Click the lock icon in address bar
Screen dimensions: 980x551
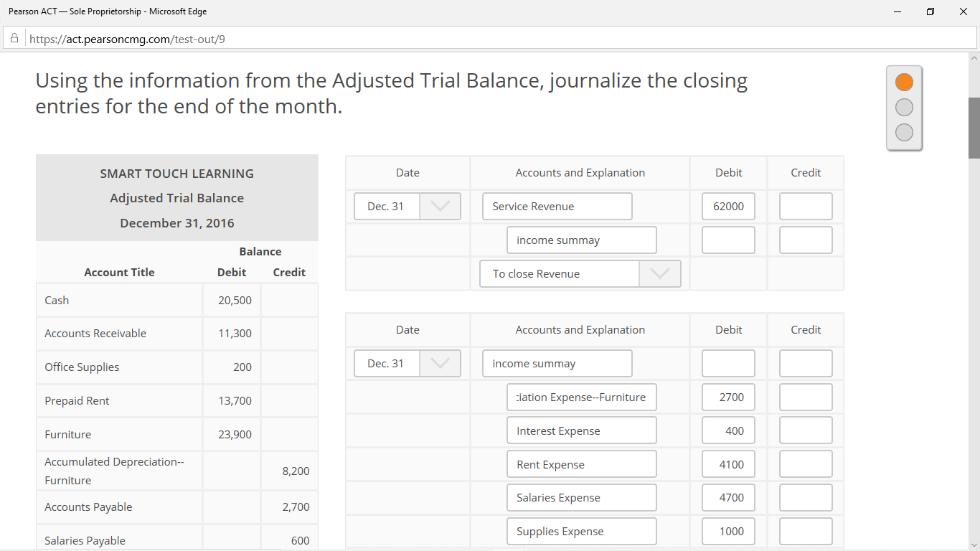click(14, 39)
